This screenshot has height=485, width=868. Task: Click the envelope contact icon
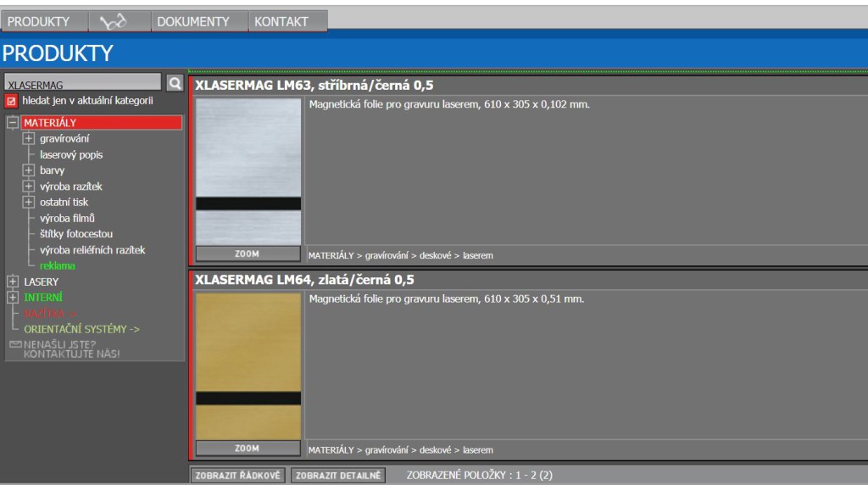[14, 344]
